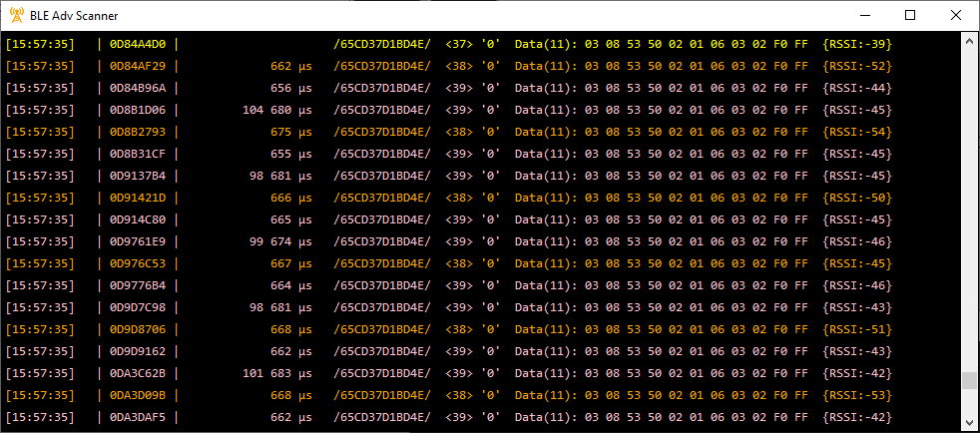Select the ID 0D8B1D06
The height and width of the screenshot is (433, 980).
(x=138, y=110)
